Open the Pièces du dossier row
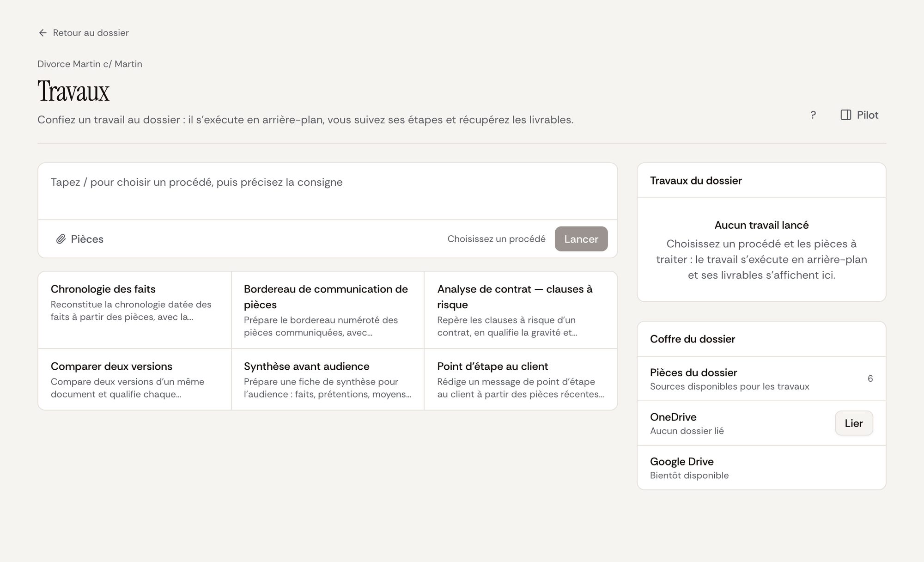The image size is (924, 562). pos(761,379)
